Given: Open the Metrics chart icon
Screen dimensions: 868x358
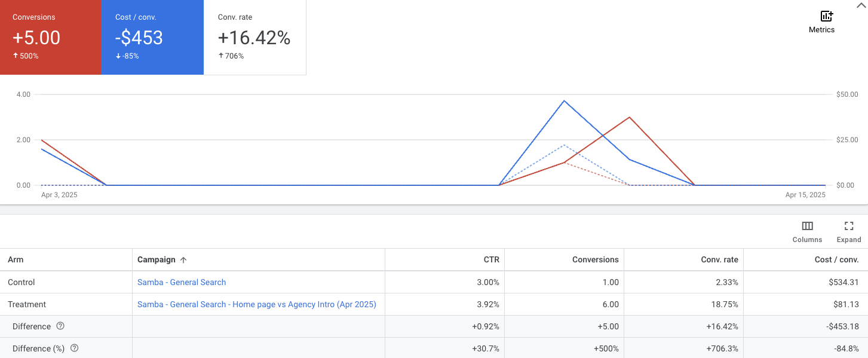Looking at the screenshot, I should tap(827, 17).
